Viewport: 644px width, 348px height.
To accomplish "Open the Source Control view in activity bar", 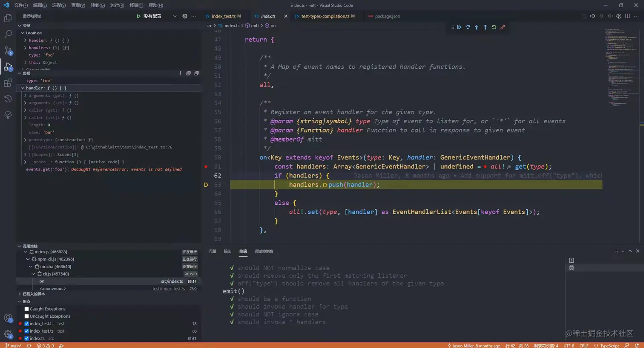I will coord(8,50).
